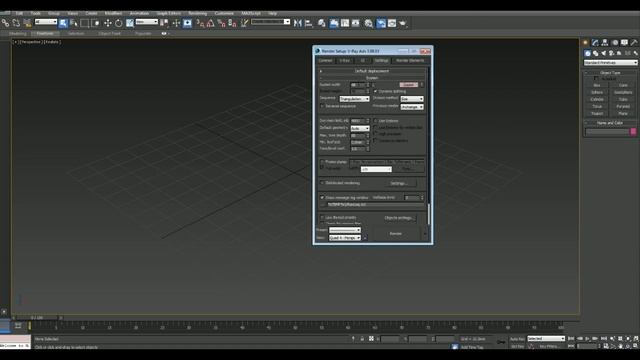Select Cameras category in Create panel

pyautogui.click(x=611, y=53)
